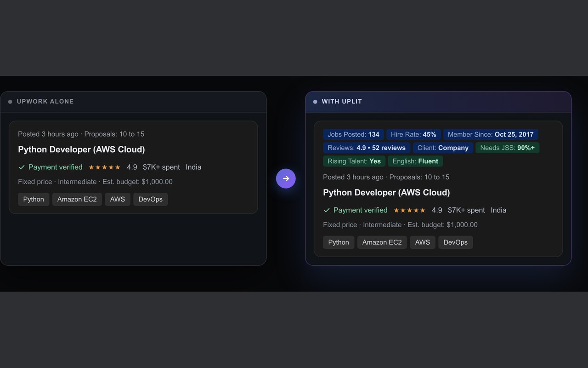Click the 'Fixed price · Intermediate' line in With Uplit panel
The image size is (588, 368).
pos(401,225)
